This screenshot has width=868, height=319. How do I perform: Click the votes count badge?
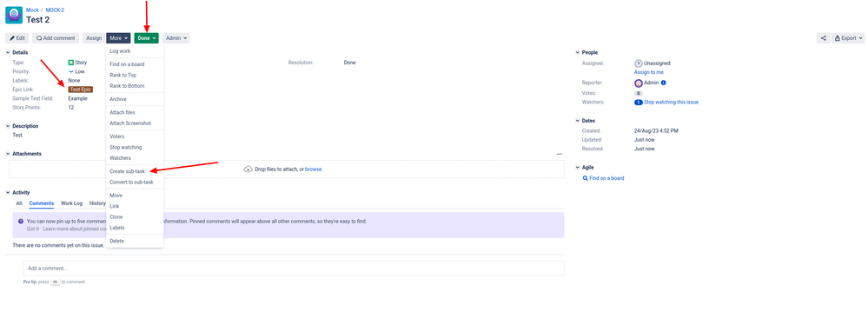[639, 93]
